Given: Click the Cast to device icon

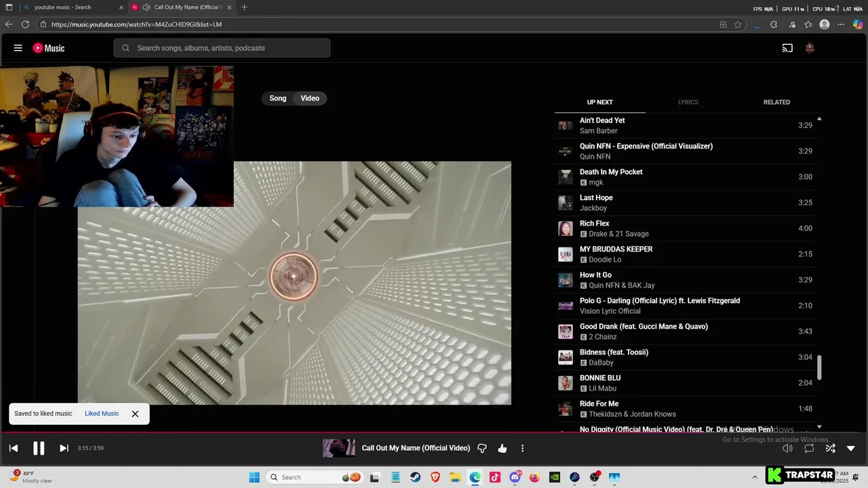Looking at the screenshot, I should tap(787, 48).
